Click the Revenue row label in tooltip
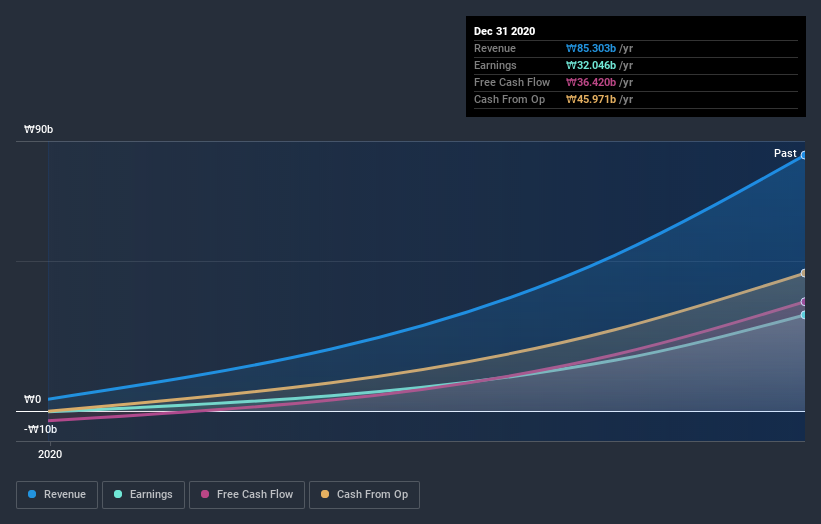Screen dimensions: 821x524 pos(495,48)
